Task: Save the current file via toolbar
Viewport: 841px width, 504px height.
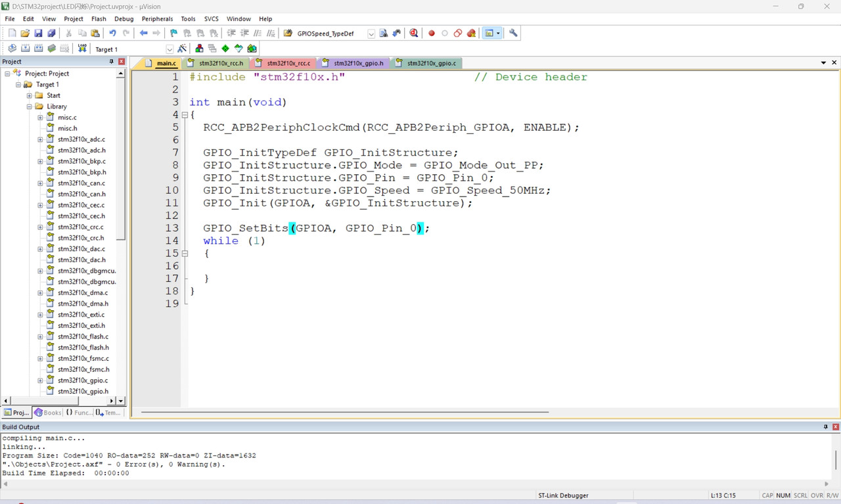Action: click(x=38, y=33)
